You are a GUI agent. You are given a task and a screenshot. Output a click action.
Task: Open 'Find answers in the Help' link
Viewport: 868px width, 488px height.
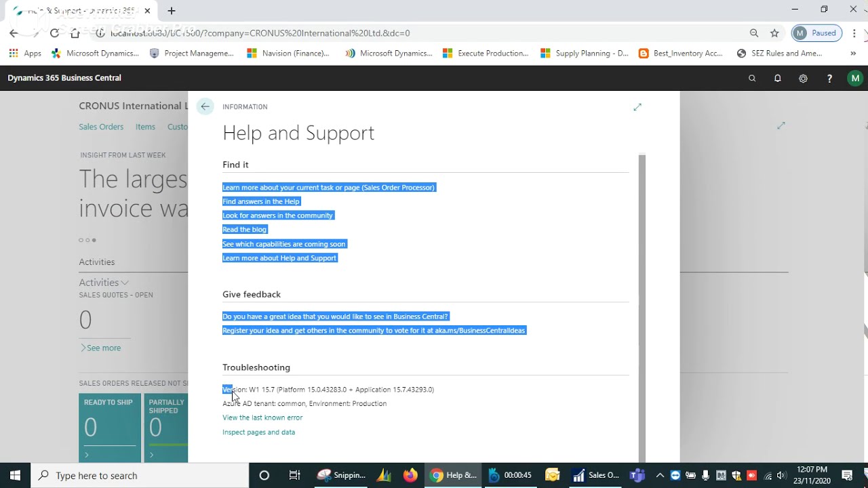(x=261, y=201)
